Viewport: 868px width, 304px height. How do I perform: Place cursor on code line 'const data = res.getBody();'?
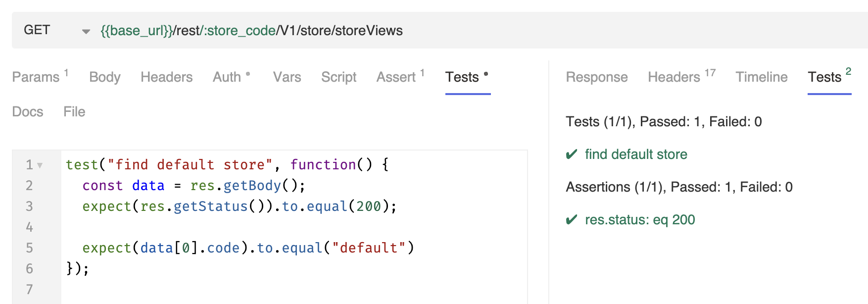(x=194, y=186)
